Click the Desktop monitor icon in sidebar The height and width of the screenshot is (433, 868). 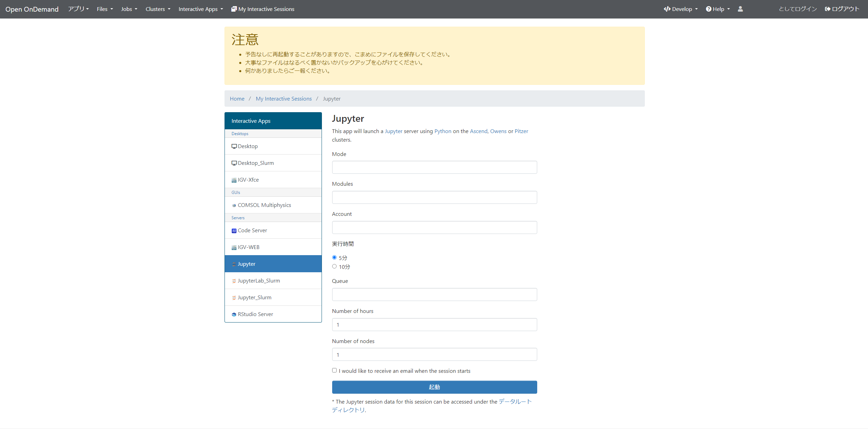point(234,146)
